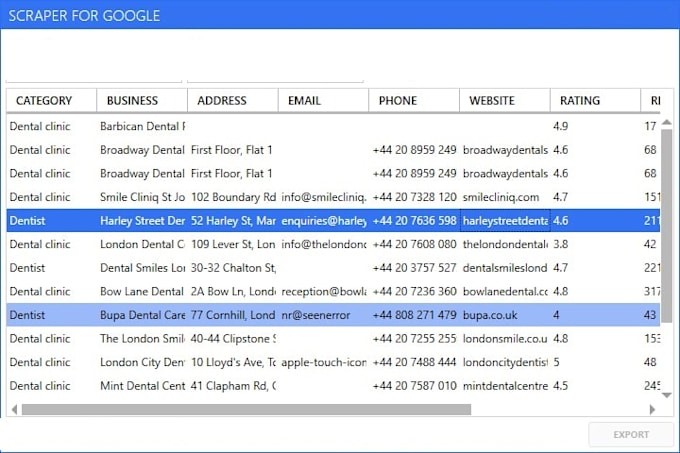Viewport: 680px width, 453px height.
Task: Click address 41 Clapham Rd
Action: tap(233, 386)
